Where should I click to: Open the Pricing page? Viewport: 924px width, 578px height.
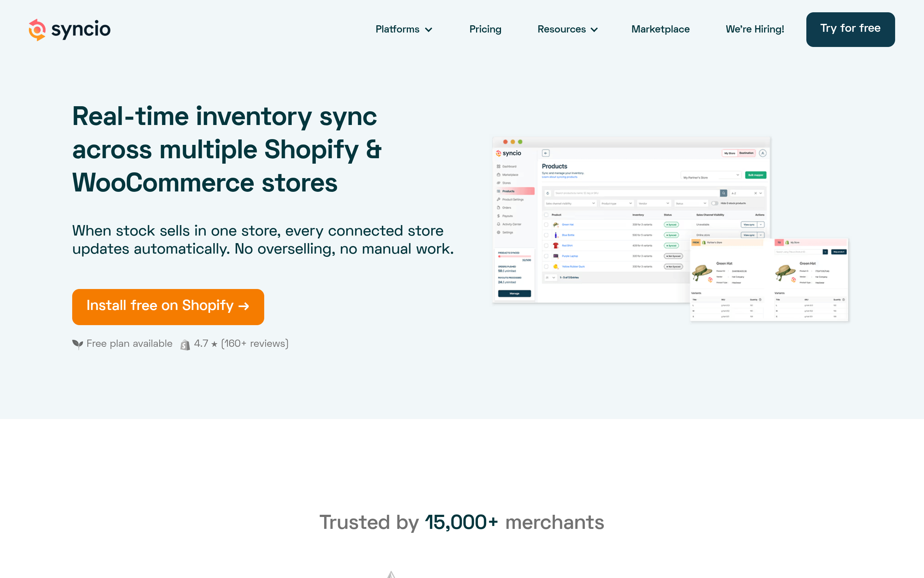click(485, 29)
